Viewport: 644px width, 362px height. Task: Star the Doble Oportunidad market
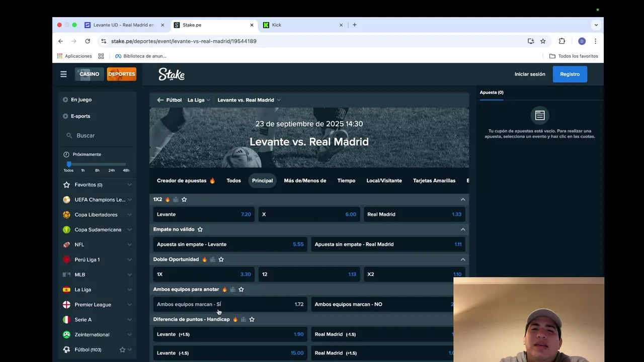(221, 259)
